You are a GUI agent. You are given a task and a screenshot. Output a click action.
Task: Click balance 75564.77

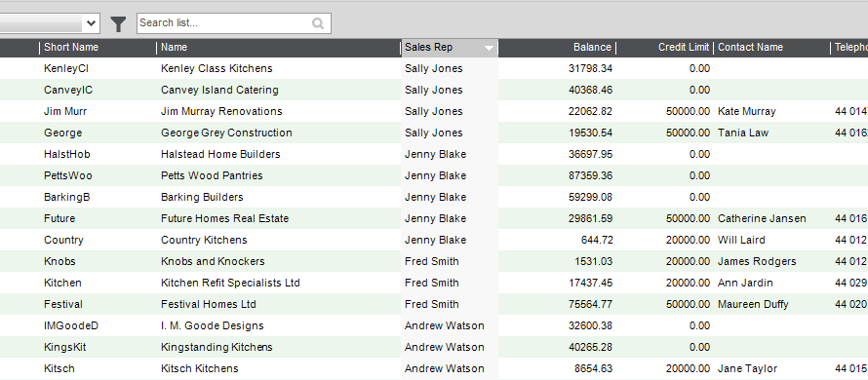pos(590,304)
